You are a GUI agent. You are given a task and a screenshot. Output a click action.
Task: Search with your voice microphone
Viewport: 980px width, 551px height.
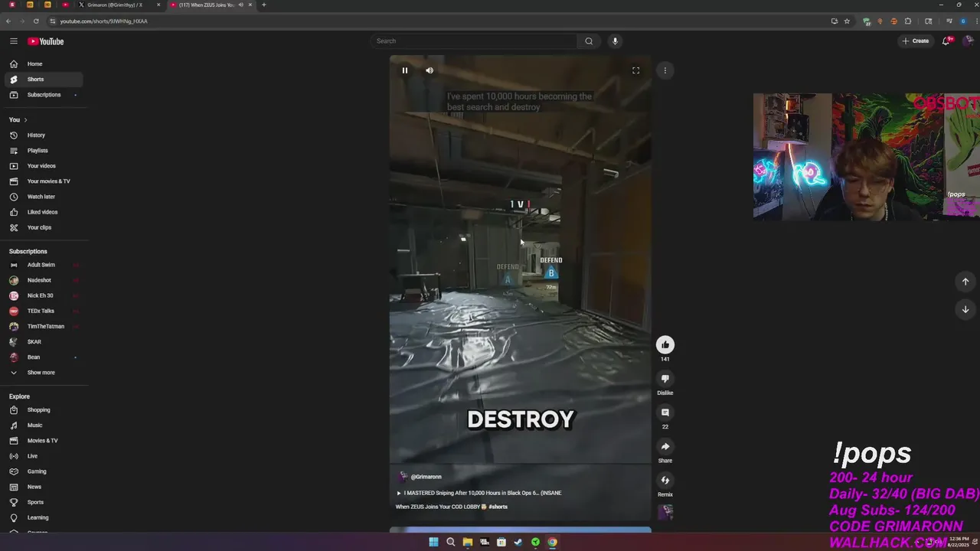coord(615,41)
